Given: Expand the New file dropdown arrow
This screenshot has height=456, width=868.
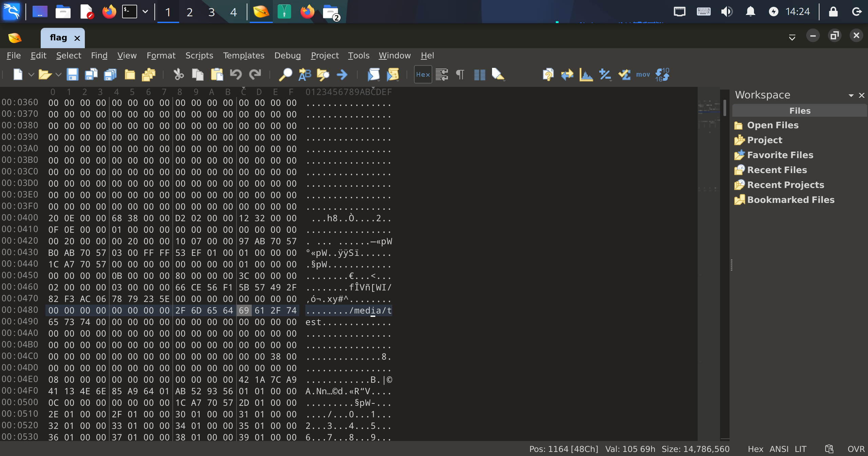Looking at the screenshot, I should pos(31,74).
